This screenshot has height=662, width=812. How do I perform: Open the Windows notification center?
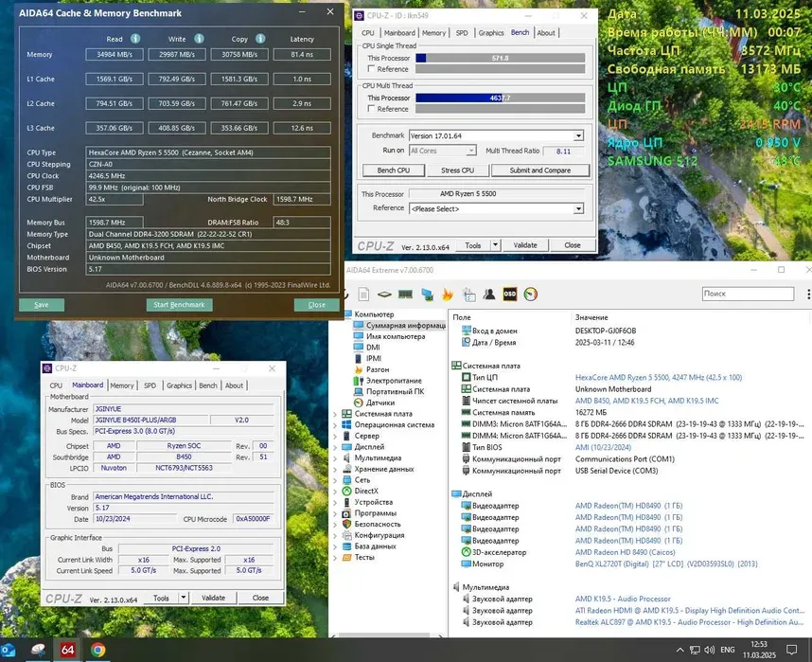pyautogui.click(x=792, y=650)
